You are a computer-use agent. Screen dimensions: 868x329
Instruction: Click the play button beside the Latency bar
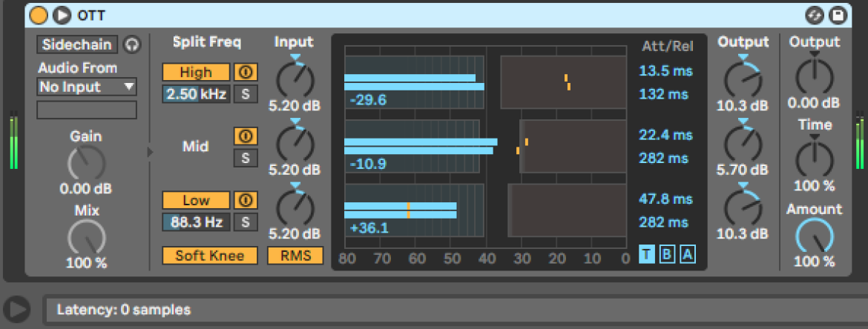(16, 310)
